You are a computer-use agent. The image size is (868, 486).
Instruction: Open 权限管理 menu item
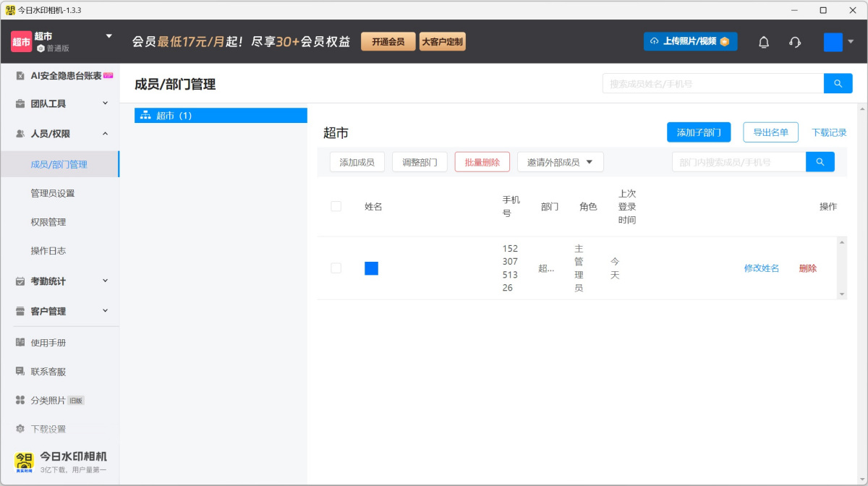48,222
